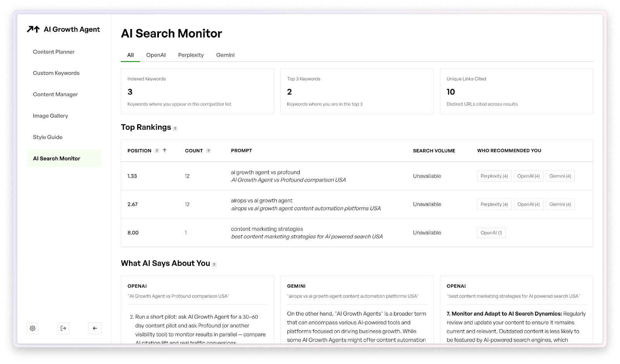Select AI Search Monitor in sidebar
This screenshot has height=364, width=620.
(x=64, y=158)
